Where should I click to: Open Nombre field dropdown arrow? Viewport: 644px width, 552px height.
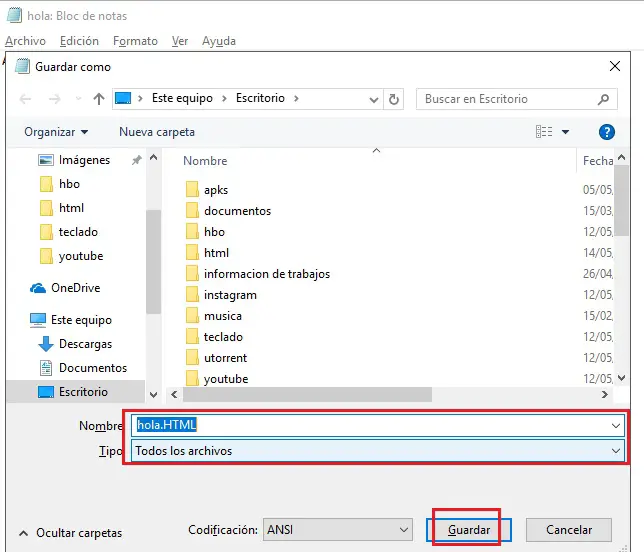[x=616, y=426]
